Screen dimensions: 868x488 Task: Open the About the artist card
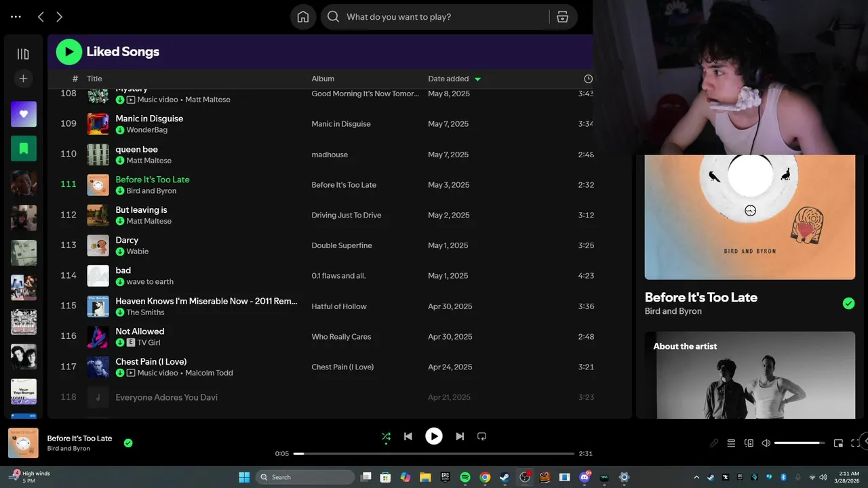click(x=749, y=375)
